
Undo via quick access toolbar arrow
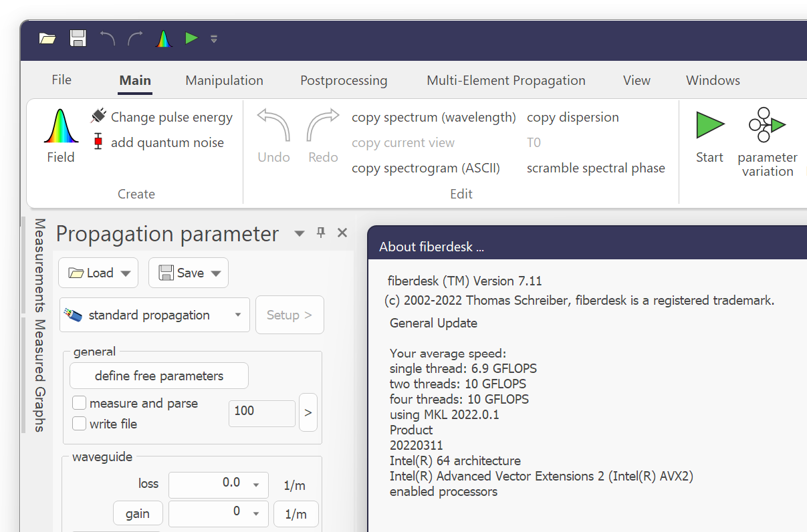tap(107, 39)
